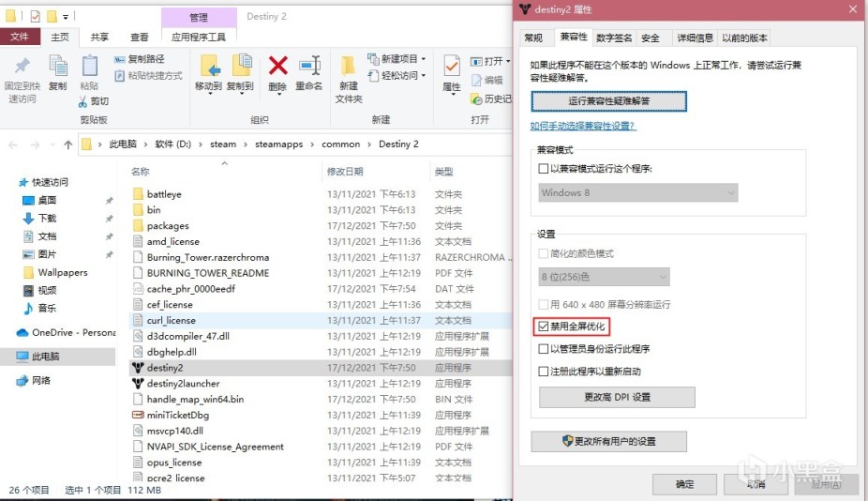The image size is (868, 501).
Task: Click the New folder (新建文件夹) icon
Action: [348, 66]
